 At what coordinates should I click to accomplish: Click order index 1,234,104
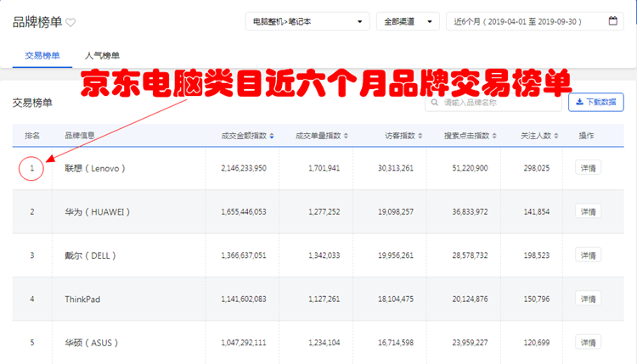[324, 343]
